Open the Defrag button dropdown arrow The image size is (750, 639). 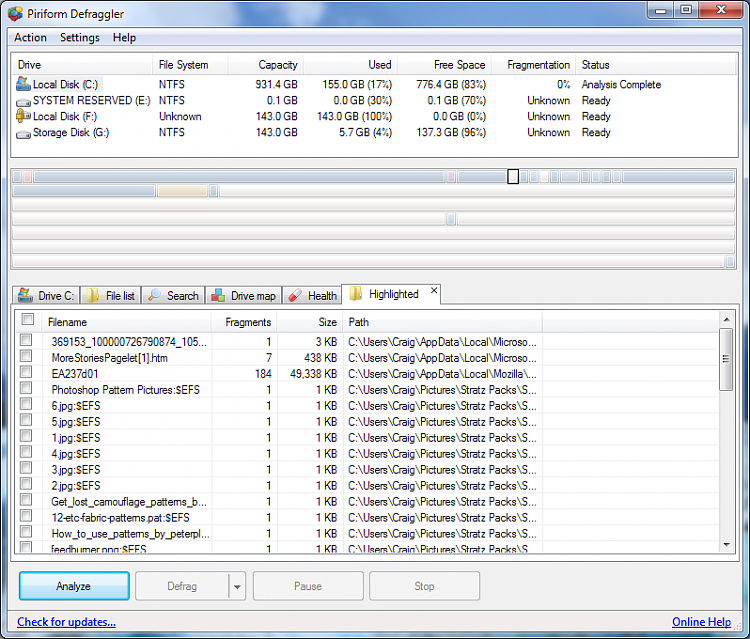tap(237, 586)
